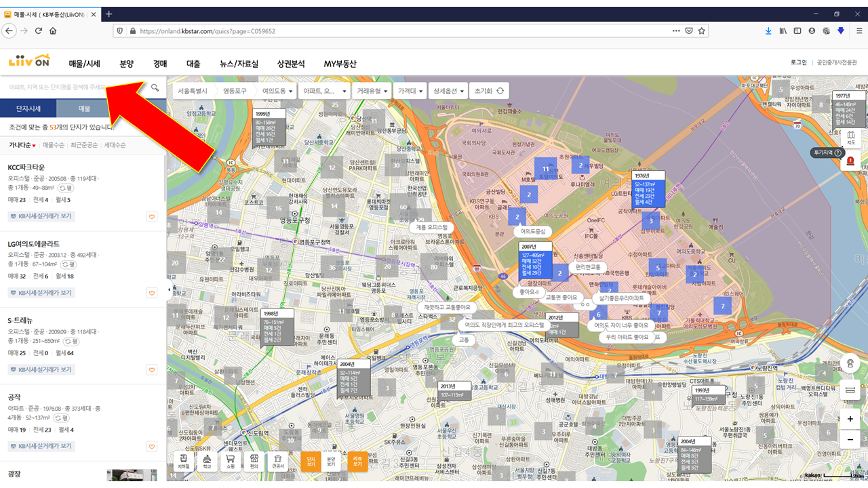Open 상권분석 menu
The image size is (868, 488).
click(x=291, y=64)
